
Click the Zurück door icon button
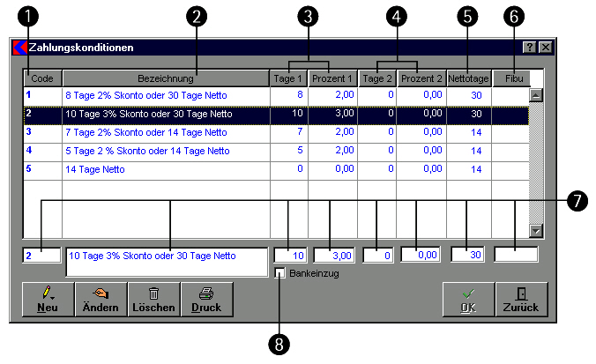[x=521, y=299]
